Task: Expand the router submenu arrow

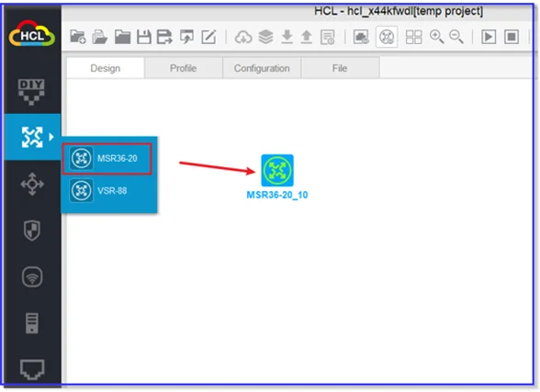Action: (51, 137)
